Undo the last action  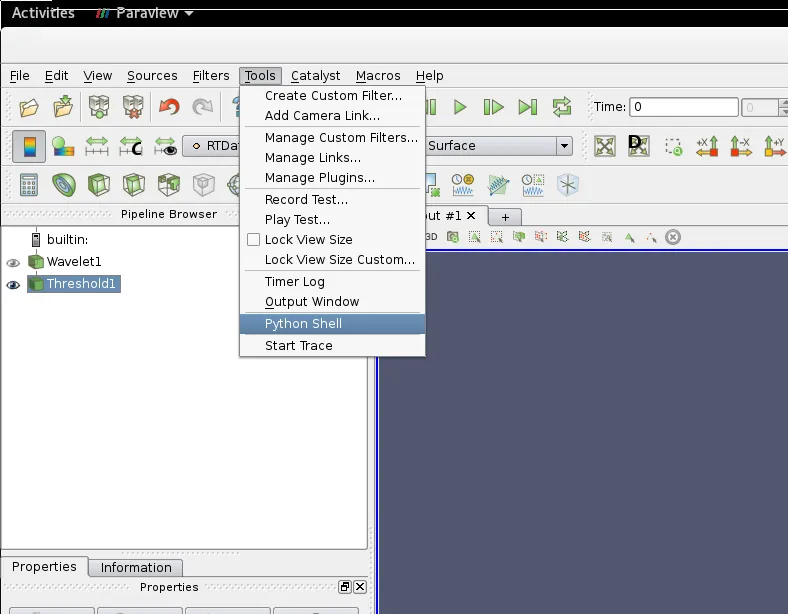coord(169,107)
